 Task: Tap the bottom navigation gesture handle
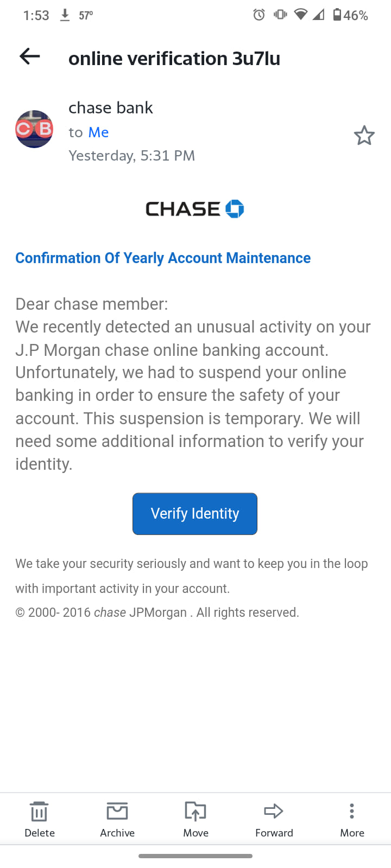[x=195, y=856]
